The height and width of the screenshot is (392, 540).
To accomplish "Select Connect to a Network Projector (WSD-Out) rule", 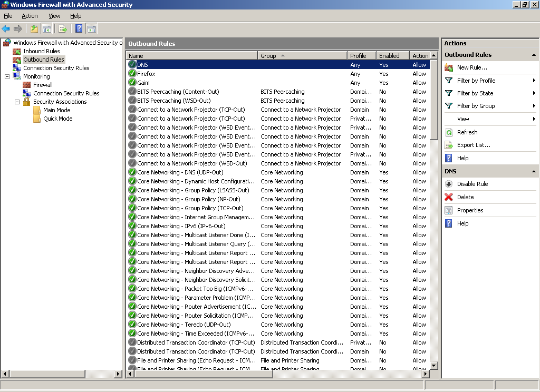I will point(278,163).
